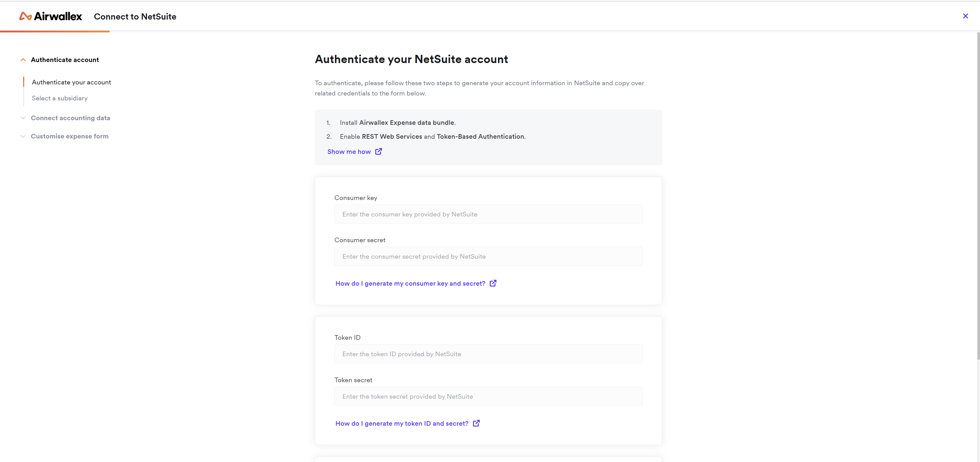Viewport: 980px width, 462px height.
Task: Click the Airwallex logo icon
Action: tap(25, 16)
